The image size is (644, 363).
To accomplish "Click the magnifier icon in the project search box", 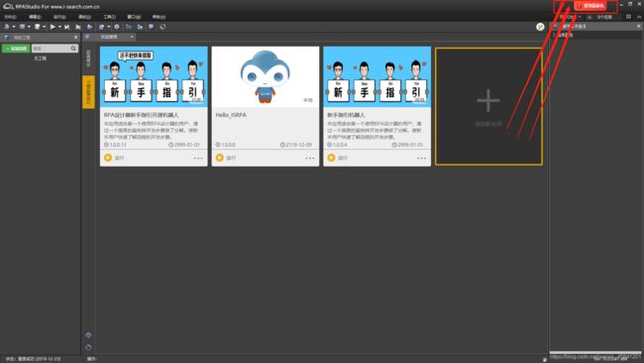I will (73, 49).
